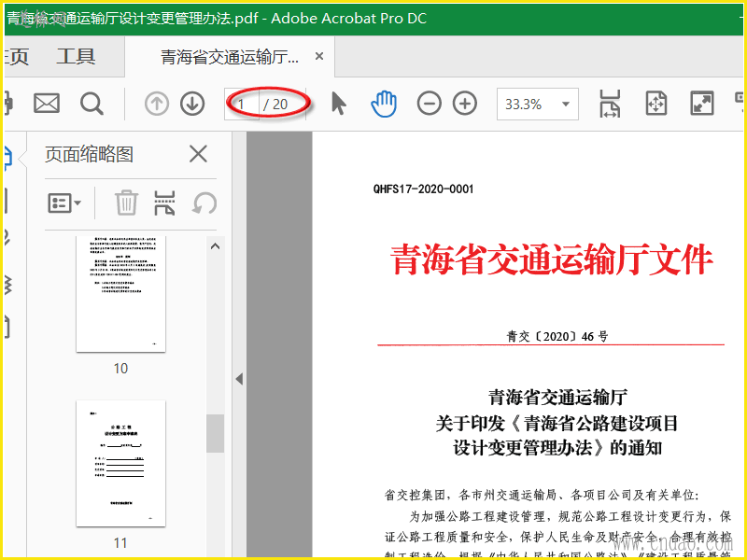The width and height of the screenshot is (747, 560).
Task: Click the 页面缩略图 panel title
Action: 89,154
